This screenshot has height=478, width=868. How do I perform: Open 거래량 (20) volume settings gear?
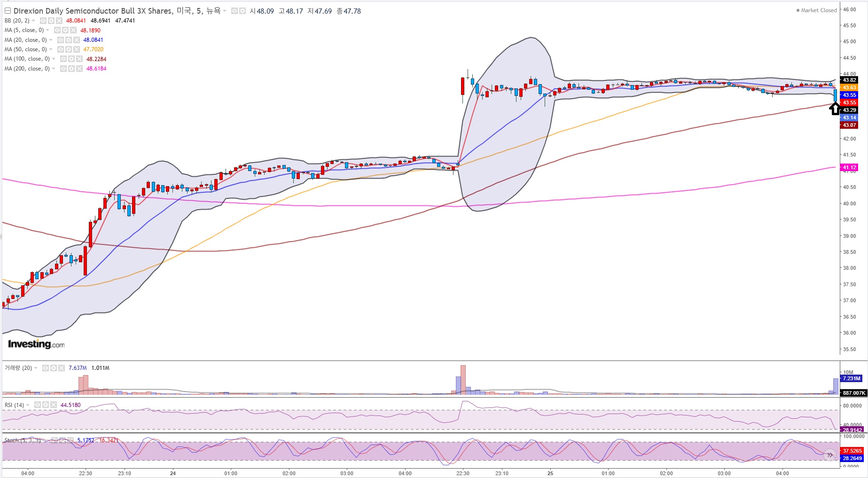(x=54, y=368)
